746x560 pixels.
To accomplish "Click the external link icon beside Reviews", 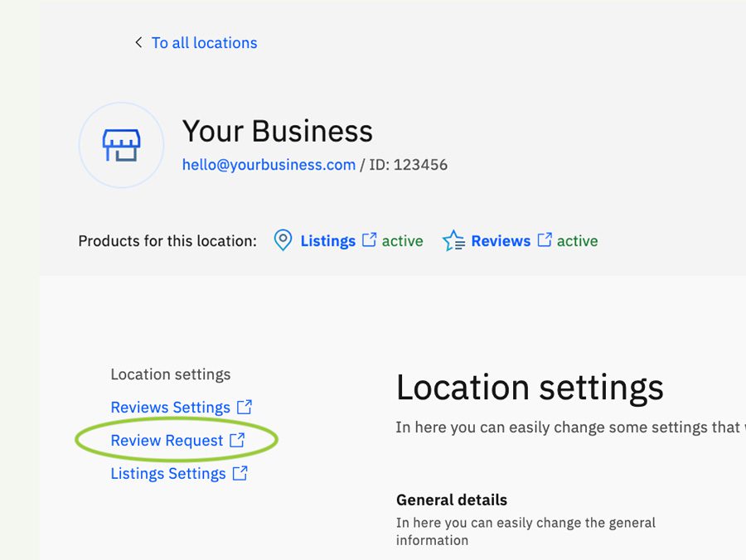I will (x=545, y=239).
